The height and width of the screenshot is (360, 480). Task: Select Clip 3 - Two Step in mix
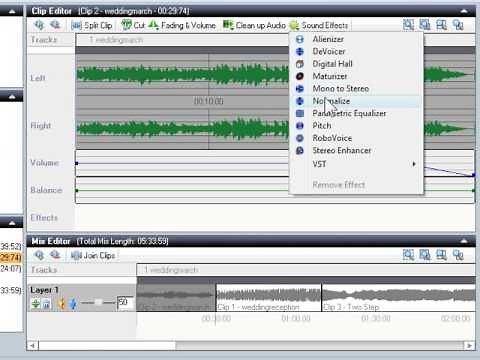tap(399, 298)
